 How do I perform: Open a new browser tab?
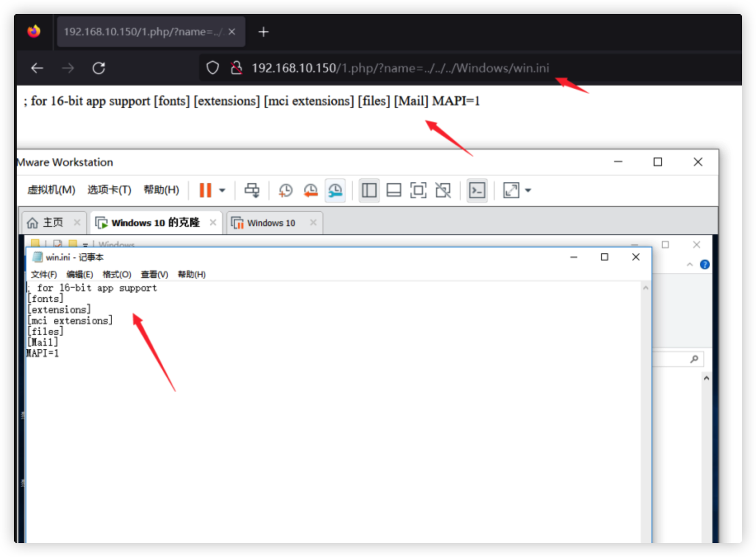tap(263, 32)
